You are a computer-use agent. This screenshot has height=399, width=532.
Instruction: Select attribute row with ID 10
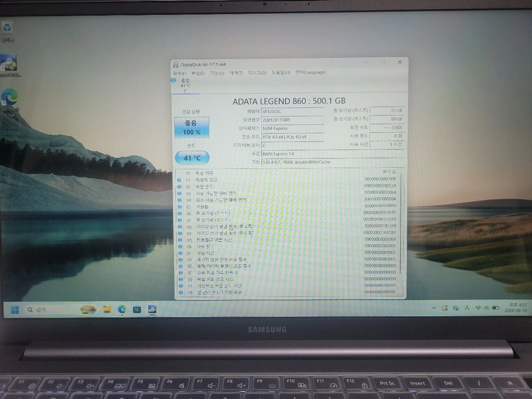point(288,279)
